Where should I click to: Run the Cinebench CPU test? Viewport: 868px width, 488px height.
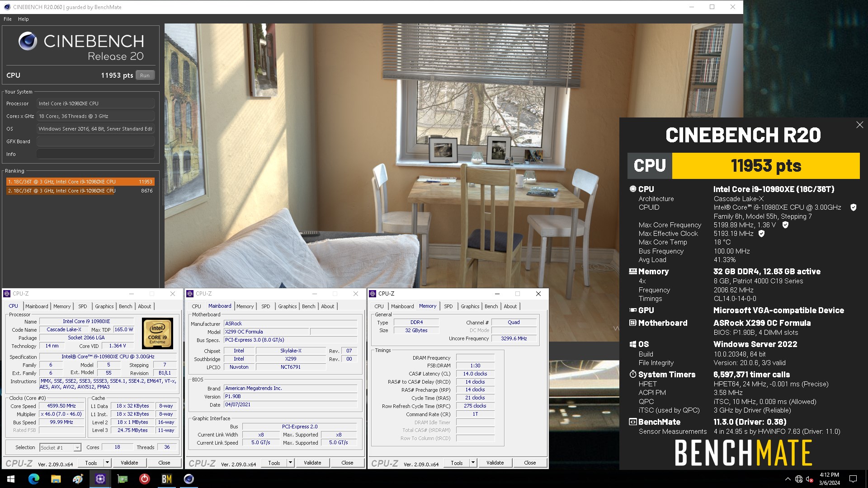click(145, 75)
